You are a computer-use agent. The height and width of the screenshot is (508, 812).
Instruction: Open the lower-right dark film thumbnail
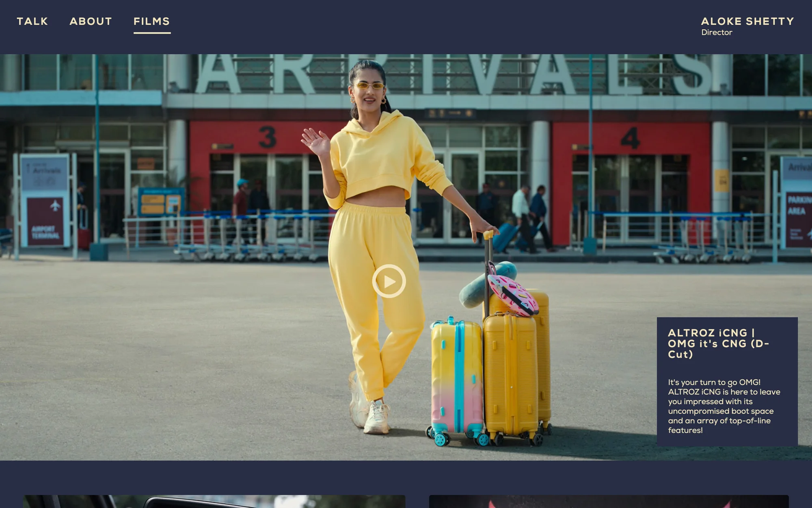pos(609,501)
